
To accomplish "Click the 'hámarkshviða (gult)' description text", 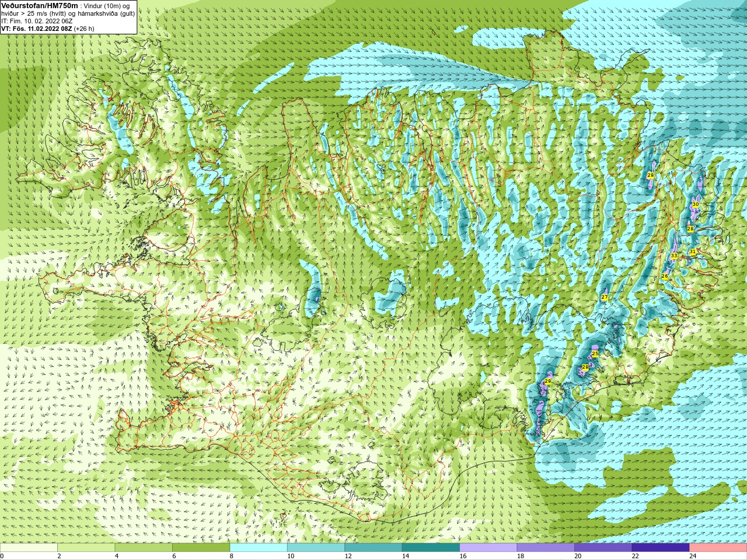I will click(x=106, y=13).
